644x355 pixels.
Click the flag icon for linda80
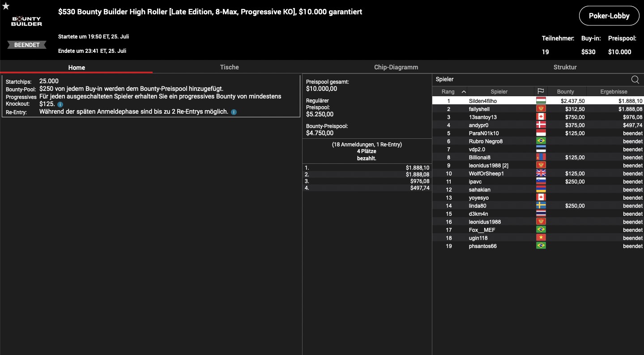pos(541,205)
